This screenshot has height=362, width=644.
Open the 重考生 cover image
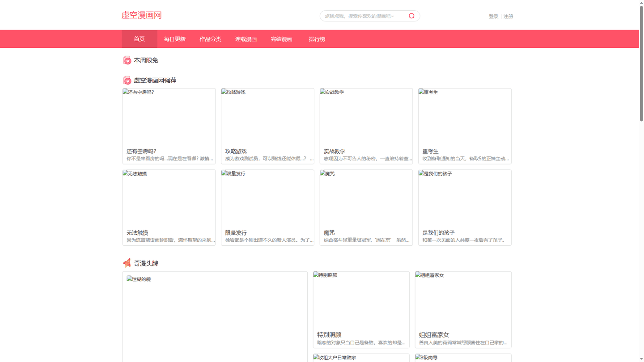tap(465, 117)
